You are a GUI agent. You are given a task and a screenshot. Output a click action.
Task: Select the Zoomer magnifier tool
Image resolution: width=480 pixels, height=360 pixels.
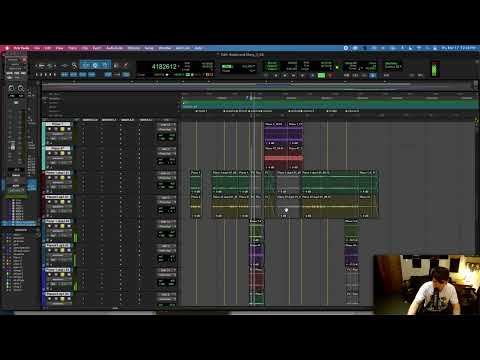[74, 66]
